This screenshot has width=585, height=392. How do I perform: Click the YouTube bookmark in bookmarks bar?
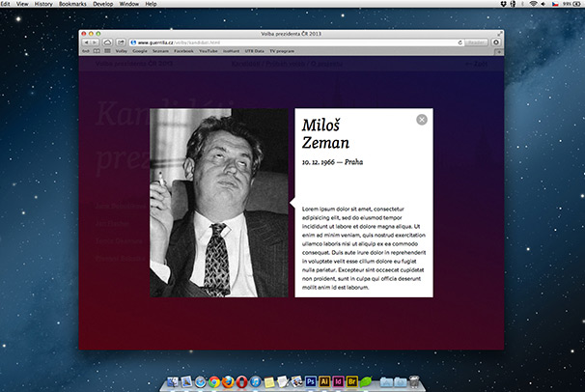[x=209, y=53]
